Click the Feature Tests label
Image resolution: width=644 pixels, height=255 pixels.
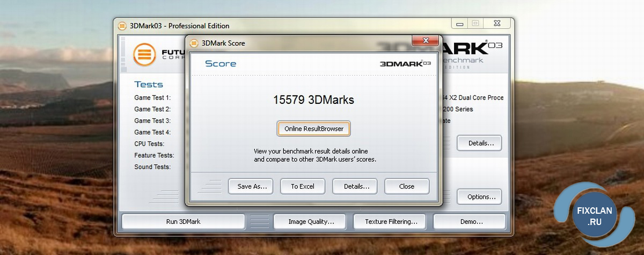click(x=154, y=155)
